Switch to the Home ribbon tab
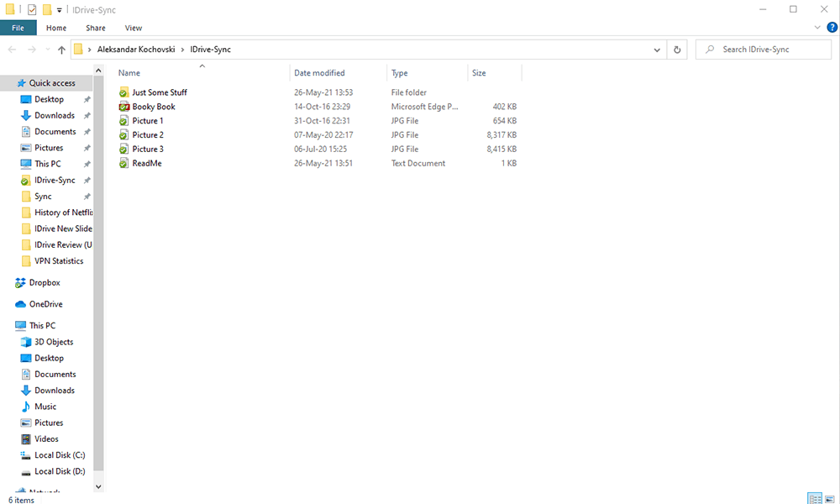This screenshot has width=840, height=504. (56, 28)
